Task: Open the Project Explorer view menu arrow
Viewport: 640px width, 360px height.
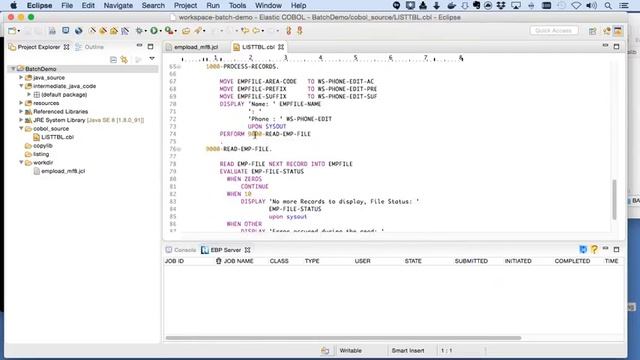Action: 152,59
